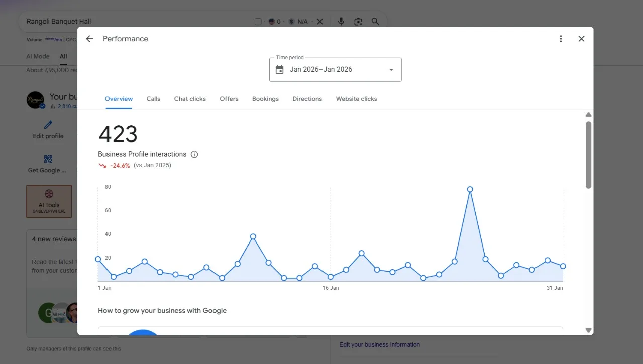Clear the search text with X icon
Screen dimensions: 643x364
(320, 22)
